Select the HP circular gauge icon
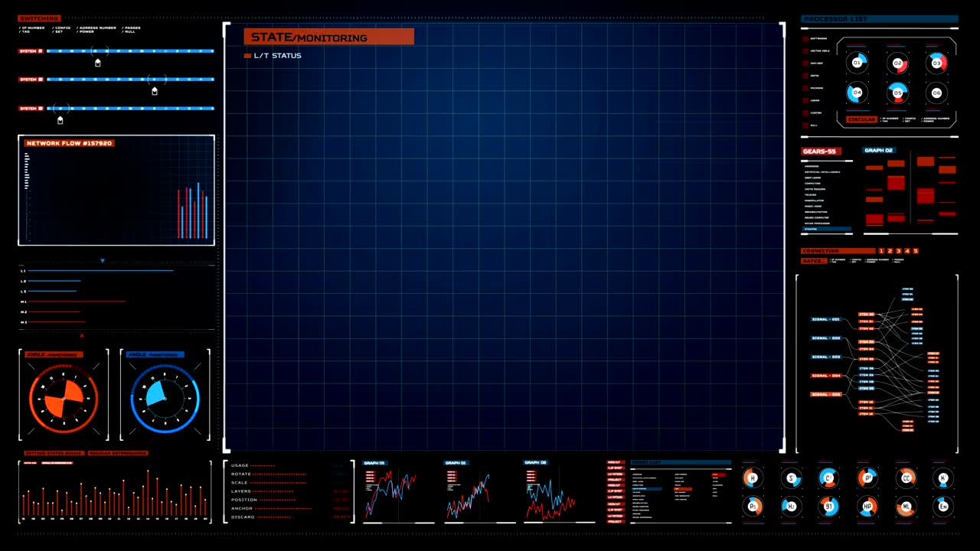This screenshot has height=551, width=980. click(x=867, y=506)
